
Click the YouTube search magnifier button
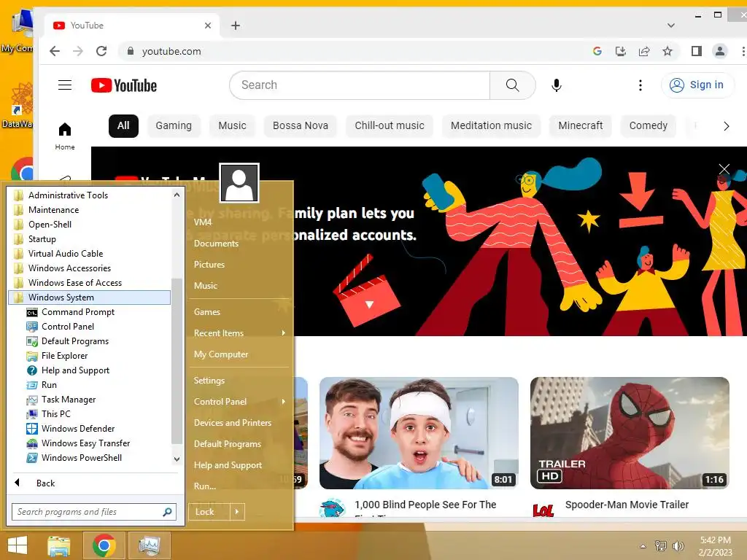click(513, 85)
